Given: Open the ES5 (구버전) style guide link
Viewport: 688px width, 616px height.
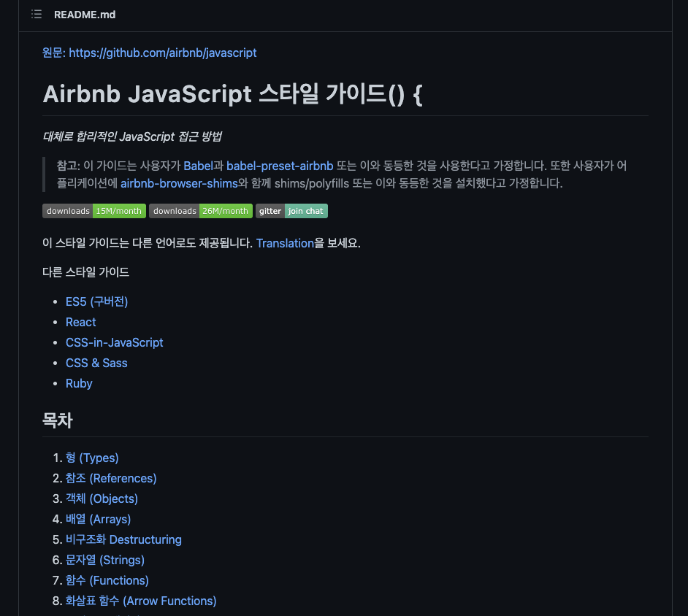Looking at the screenshot, I should (x=96, y=301).
